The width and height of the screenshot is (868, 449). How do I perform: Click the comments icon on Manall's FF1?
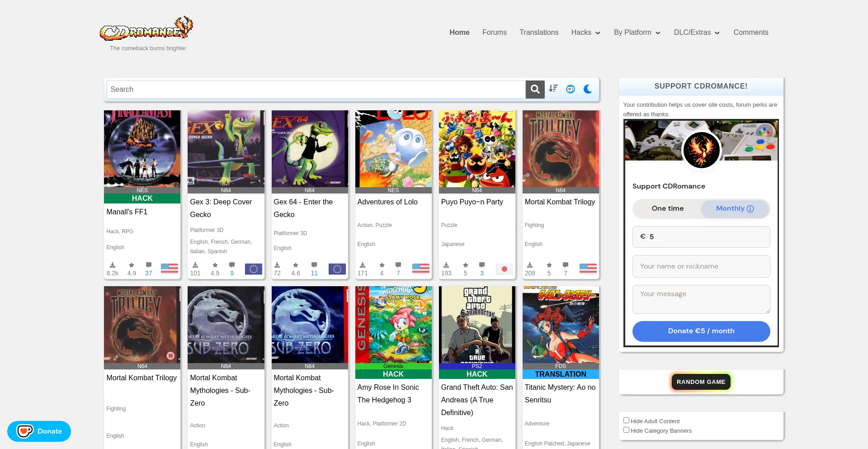coord(149,265)
